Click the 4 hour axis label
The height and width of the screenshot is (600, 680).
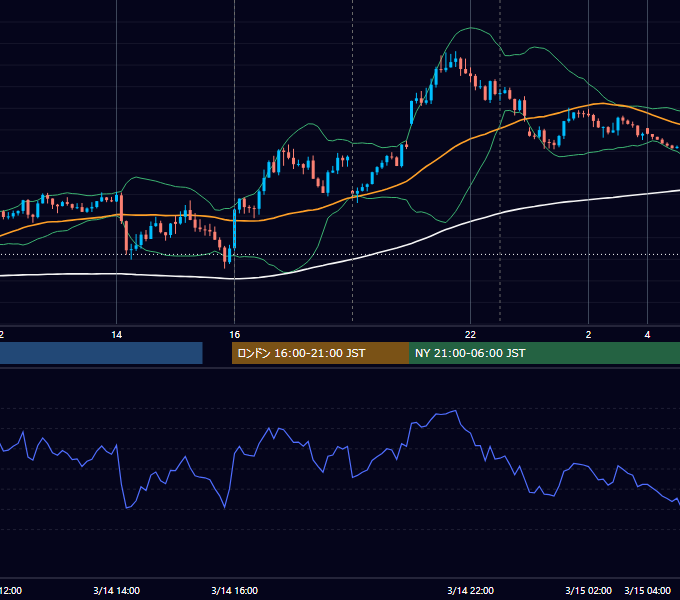(x=647, y=335)
